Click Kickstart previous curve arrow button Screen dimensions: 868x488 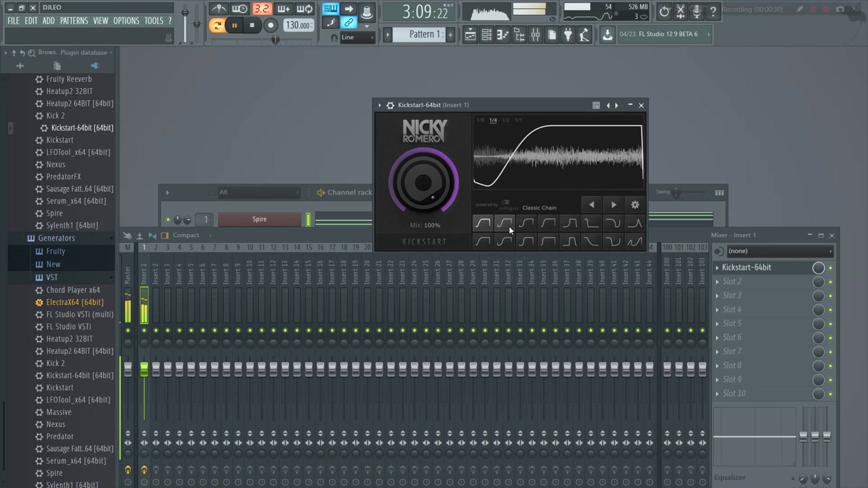(591, 205)
